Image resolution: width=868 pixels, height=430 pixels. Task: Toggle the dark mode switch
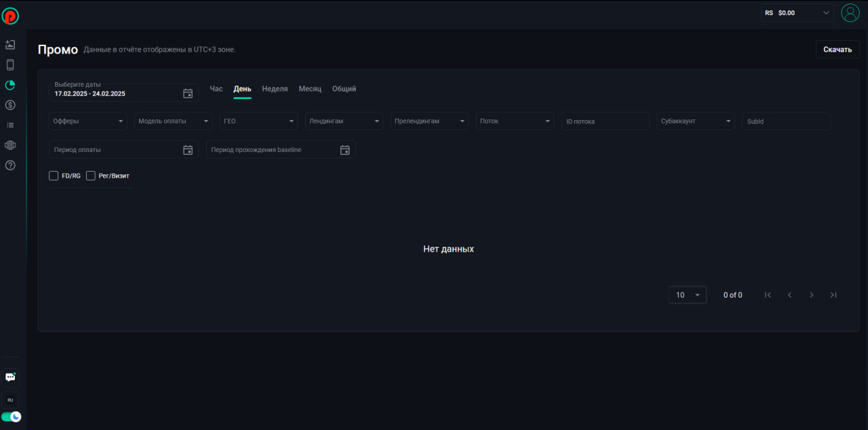11,417
